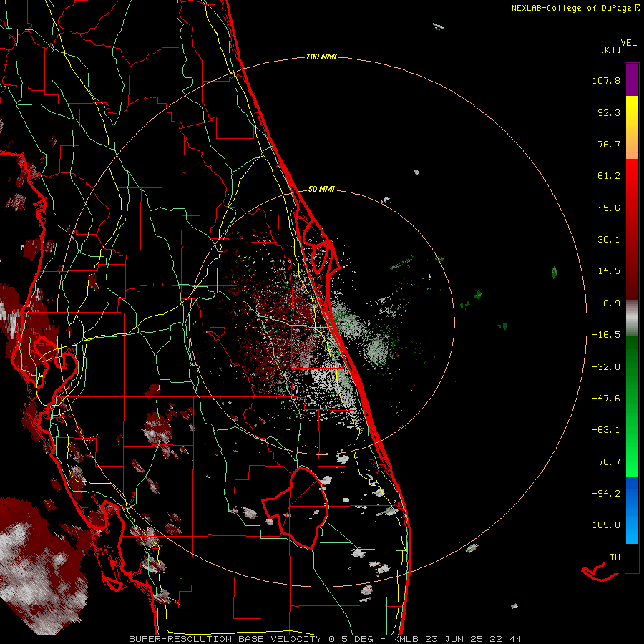Click the 14.5 scale value

[609, 271]
